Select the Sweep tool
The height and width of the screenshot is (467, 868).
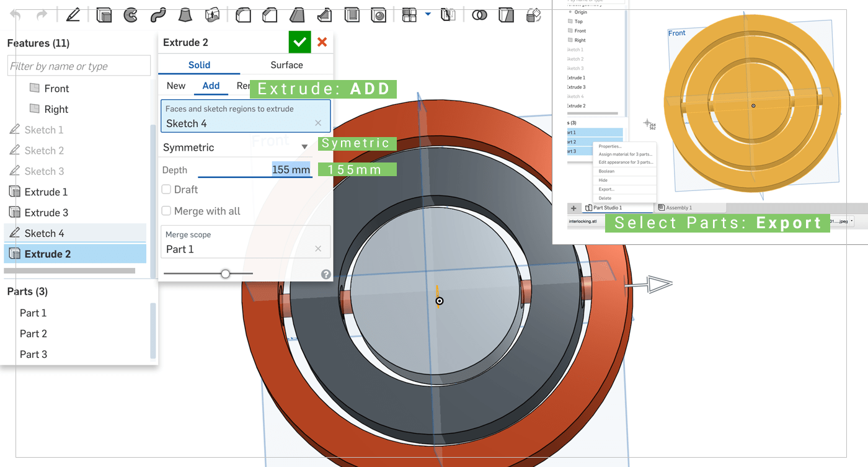158,14
